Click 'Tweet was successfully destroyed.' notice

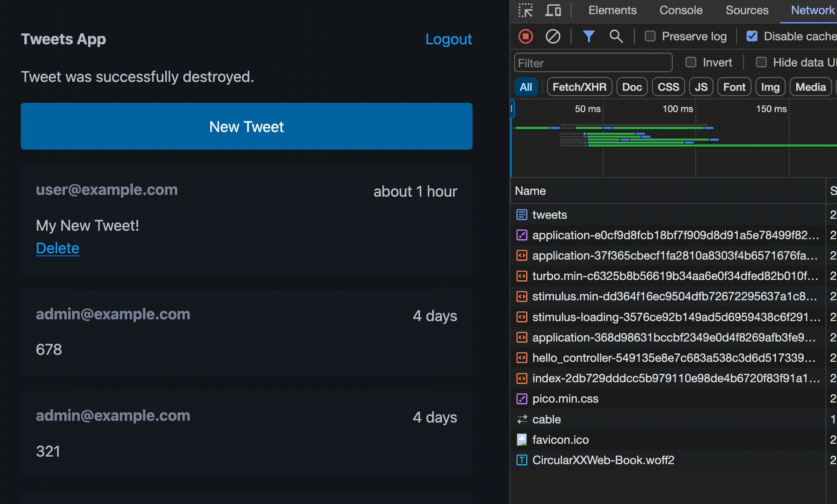coord(138,77)
